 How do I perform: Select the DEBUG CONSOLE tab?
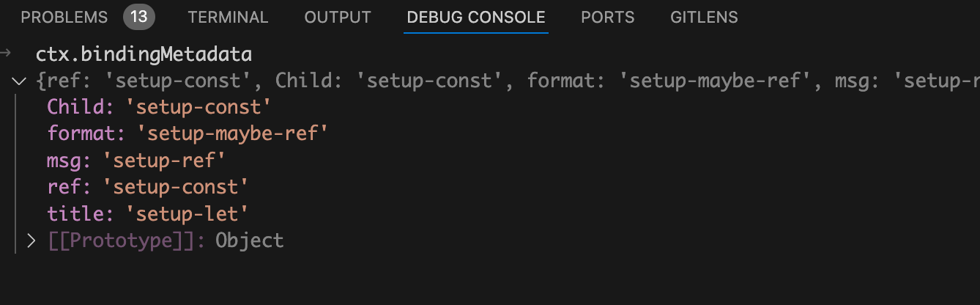[476, 17]
